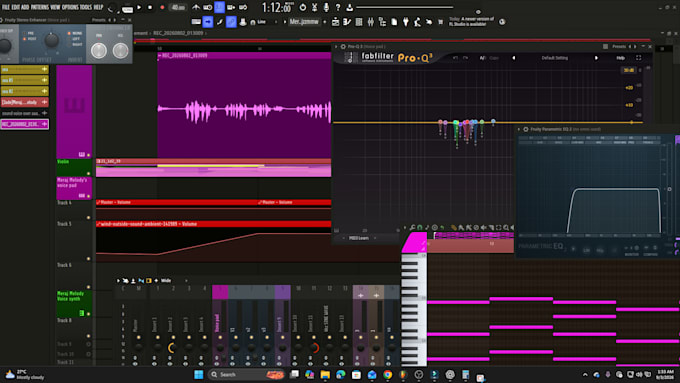Image resolution: width=680 pixels, height=383 pixels.
Task: Open the project file page icon
Action: pos(394,22)
